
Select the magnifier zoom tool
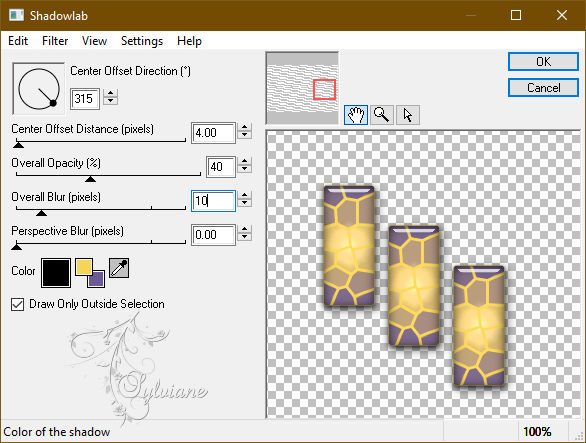click(382, 115)
